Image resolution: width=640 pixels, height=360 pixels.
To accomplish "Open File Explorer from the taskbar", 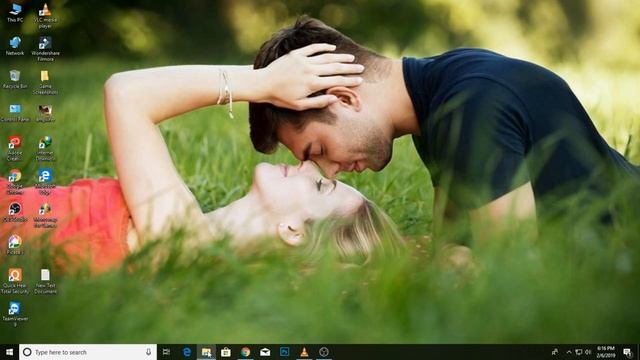I will (207, 352).
